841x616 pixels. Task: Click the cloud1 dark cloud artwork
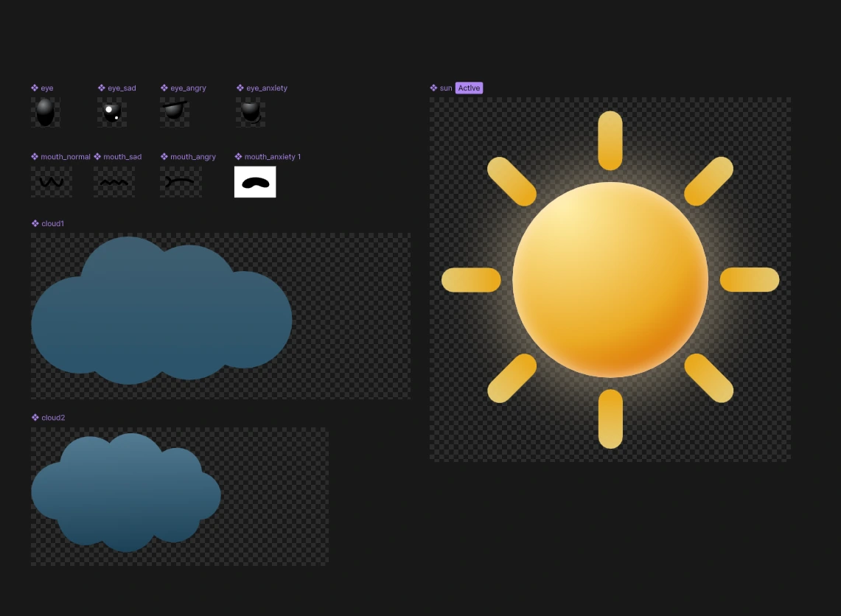(161, 310)
